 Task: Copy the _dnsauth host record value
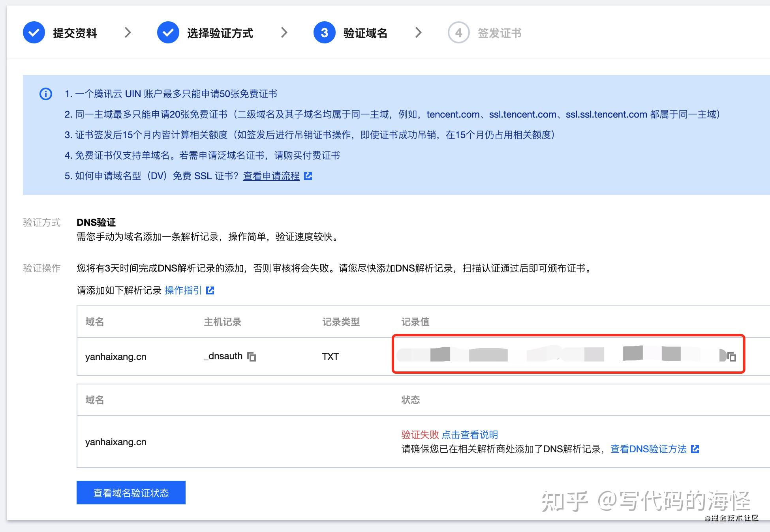[x=252, y=356]
